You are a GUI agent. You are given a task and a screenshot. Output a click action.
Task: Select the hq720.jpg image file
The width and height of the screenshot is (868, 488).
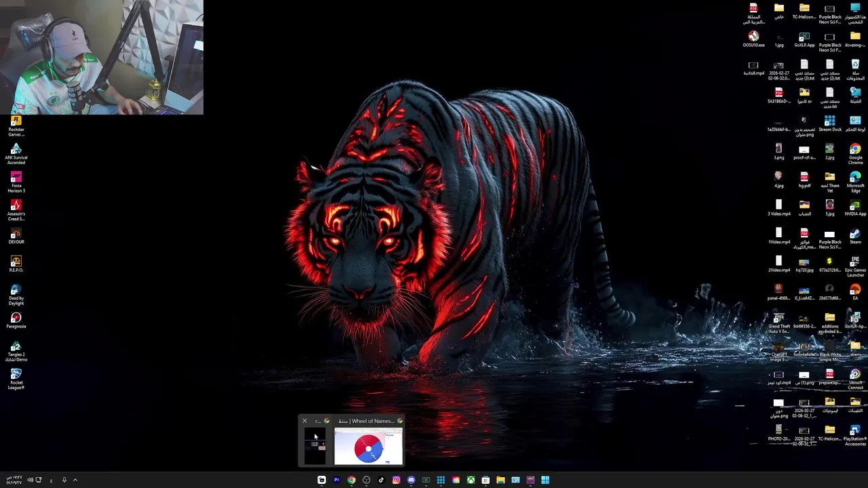pos(804,264)
